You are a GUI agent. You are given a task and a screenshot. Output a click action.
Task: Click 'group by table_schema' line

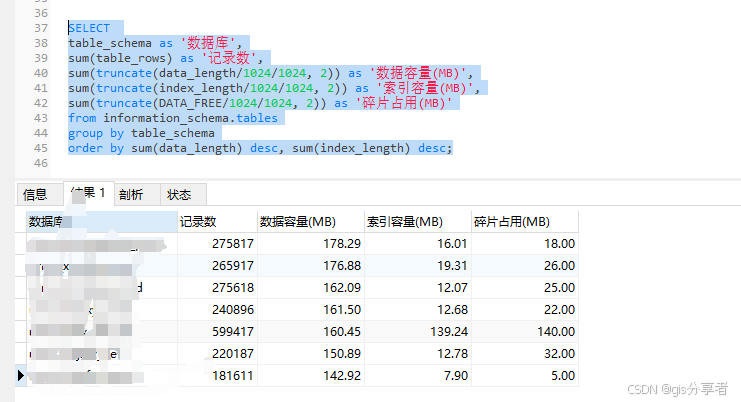141,133
